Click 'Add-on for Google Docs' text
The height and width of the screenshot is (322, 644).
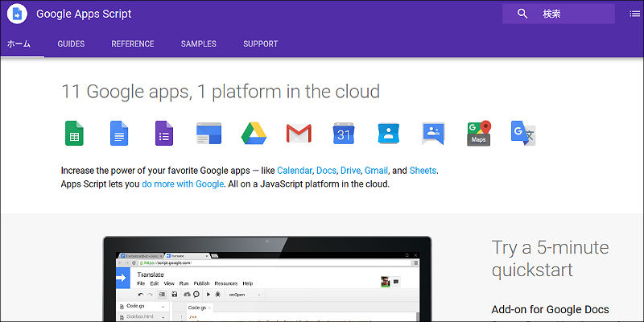point(550,310)
